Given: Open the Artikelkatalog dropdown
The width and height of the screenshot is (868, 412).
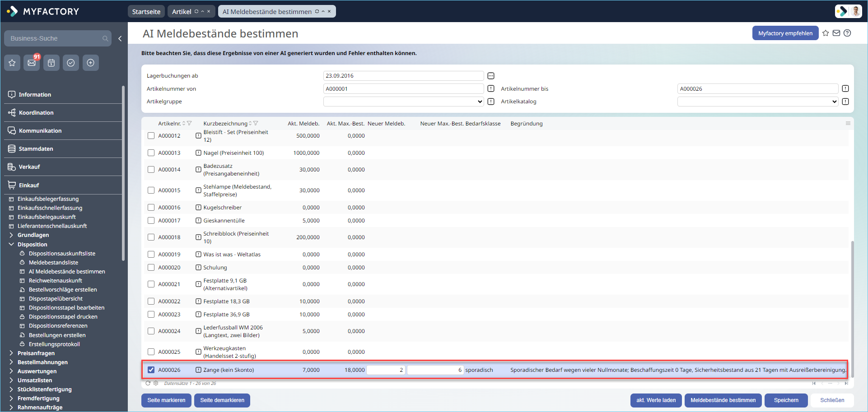Looking at the screenshot, I should point(758,102).
